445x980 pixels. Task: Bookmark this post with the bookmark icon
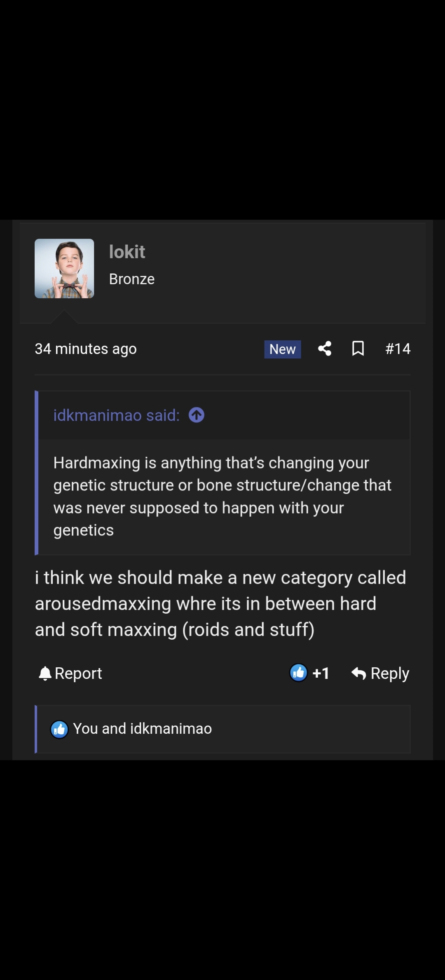tap(358, 349)
